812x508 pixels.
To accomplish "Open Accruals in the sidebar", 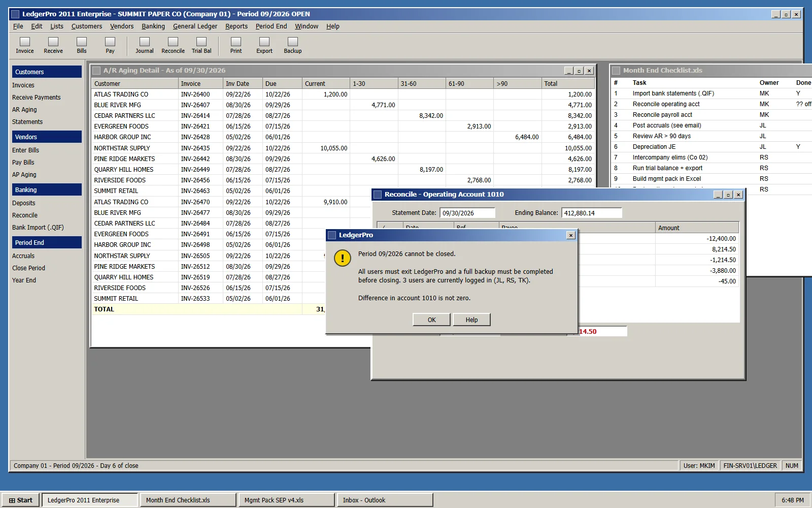I will 23,256.
